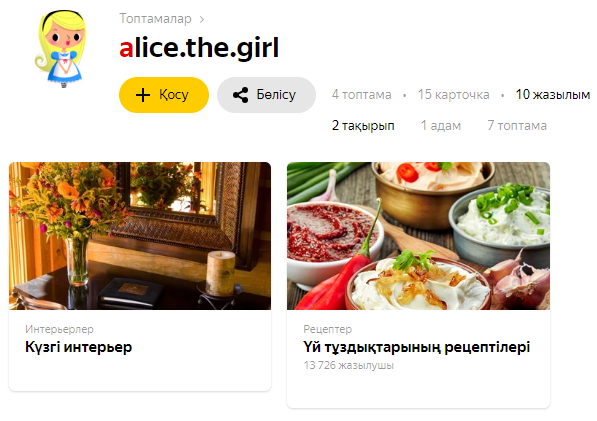Open the Топтамалар breadcrumb link
The image size is (597, 421).
[x=155, y=18]
